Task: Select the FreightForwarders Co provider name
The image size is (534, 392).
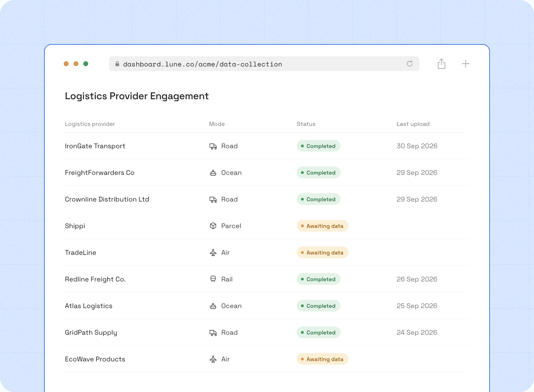Action: click(x=100, y=173)
